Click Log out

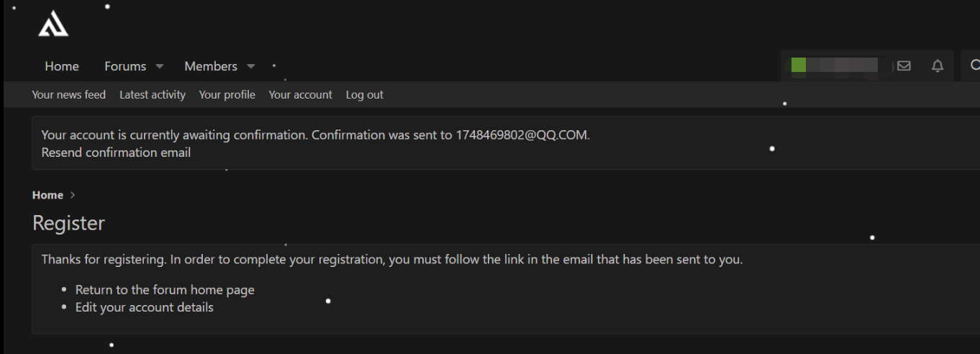click(365, 94)
